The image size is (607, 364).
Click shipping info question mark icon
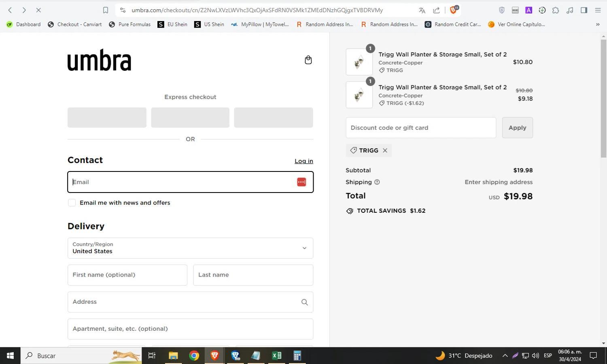[x=377, y=182]
